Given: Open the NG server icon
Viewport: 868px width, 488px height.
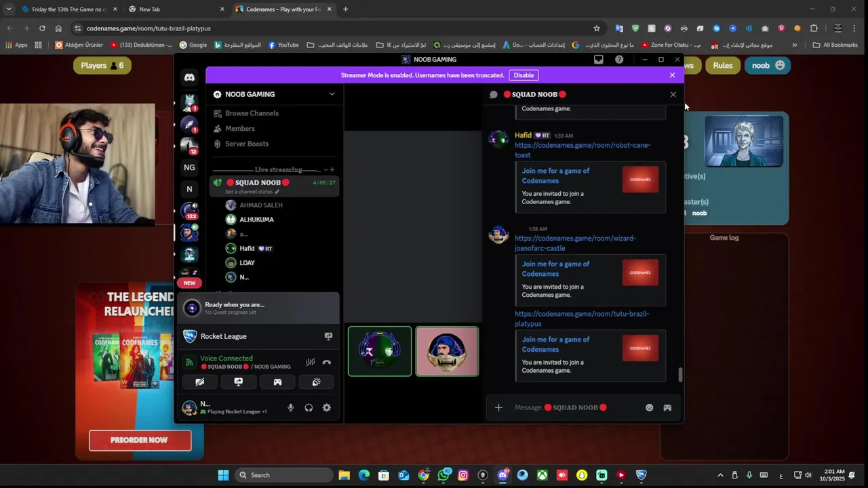Looking at the screenshot, I should pyautogui.click(x=189, y=167).
